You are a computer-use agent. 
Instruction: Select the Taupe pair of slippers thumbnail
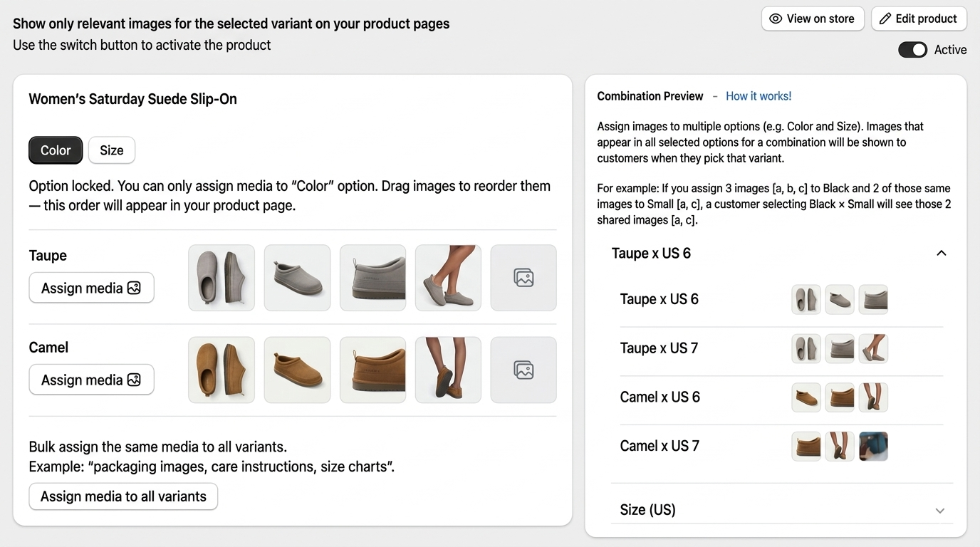[x=221, y=278]
